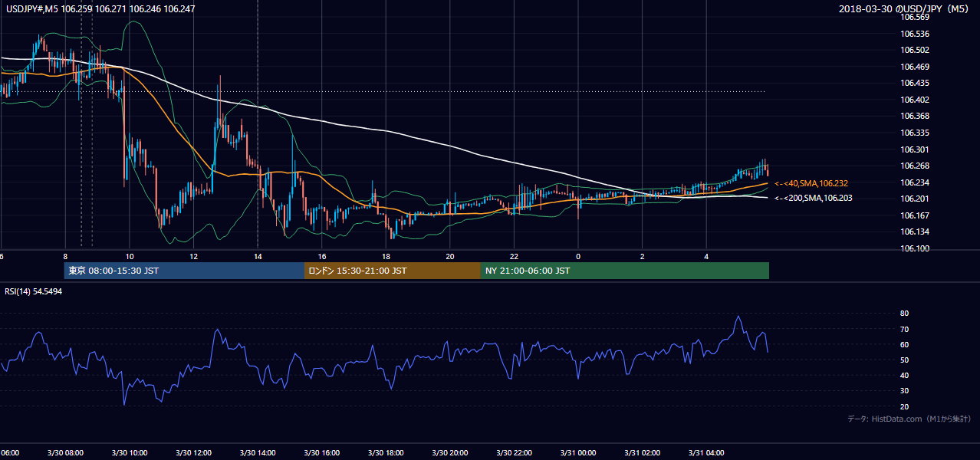Image resolution: width=980 pixels, height=460 pixels.
Task: Click the 3/30 12:00 date label
Action: point(193,453)
